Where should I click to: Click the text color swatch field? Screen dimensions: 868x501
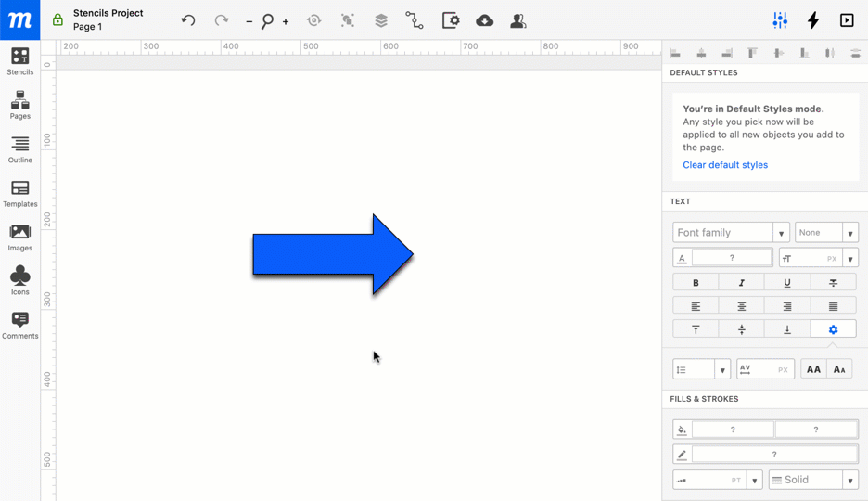732,258
